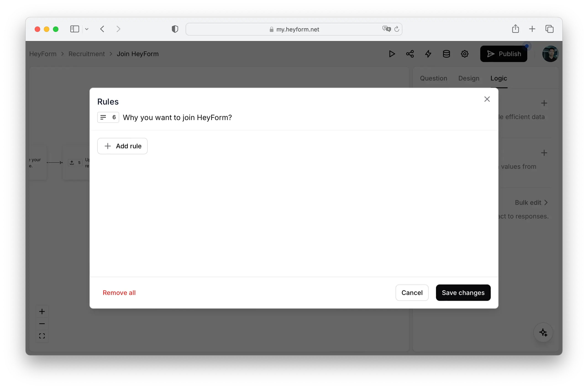
Task: Zoom out on the logic canvas
Action: [42, 324]
